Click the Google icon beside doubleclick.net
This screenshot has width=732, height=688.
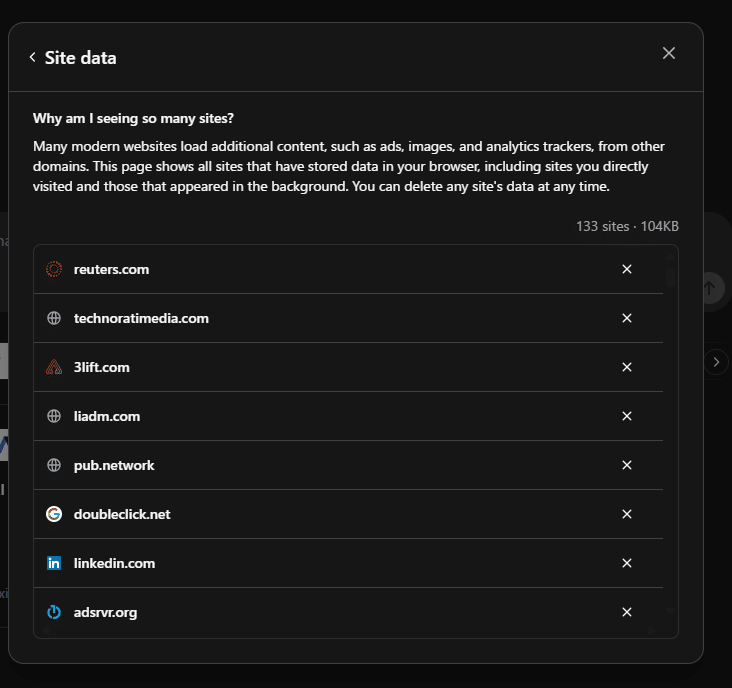coord(54,514)
